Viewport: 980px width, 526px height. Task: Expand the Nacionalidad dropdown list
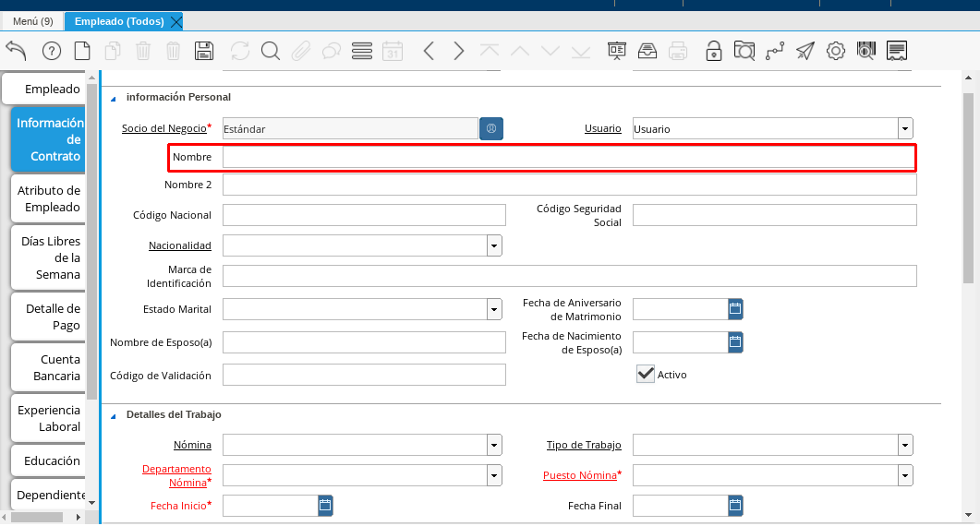[x=494, y=245]
